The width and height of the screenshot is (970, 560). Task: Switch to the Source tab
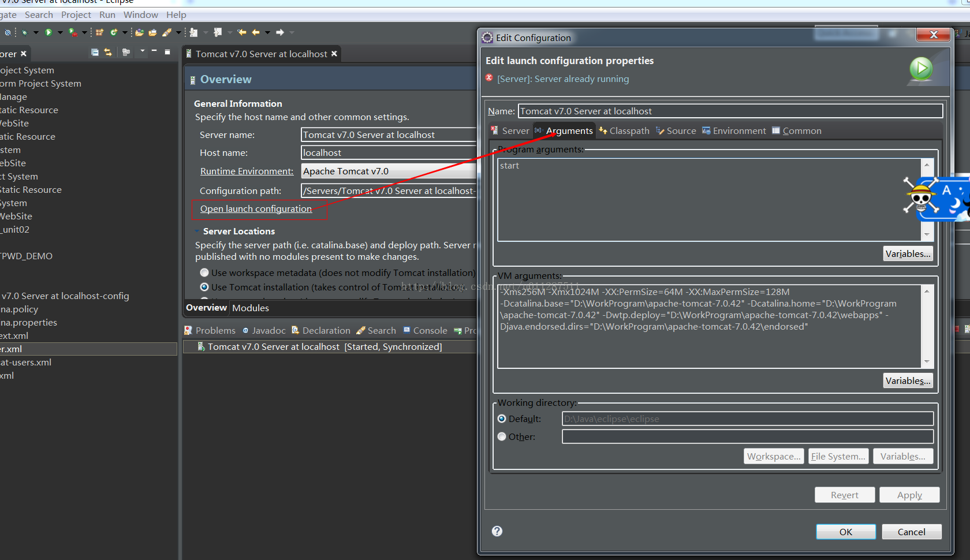tap(676, 130)
